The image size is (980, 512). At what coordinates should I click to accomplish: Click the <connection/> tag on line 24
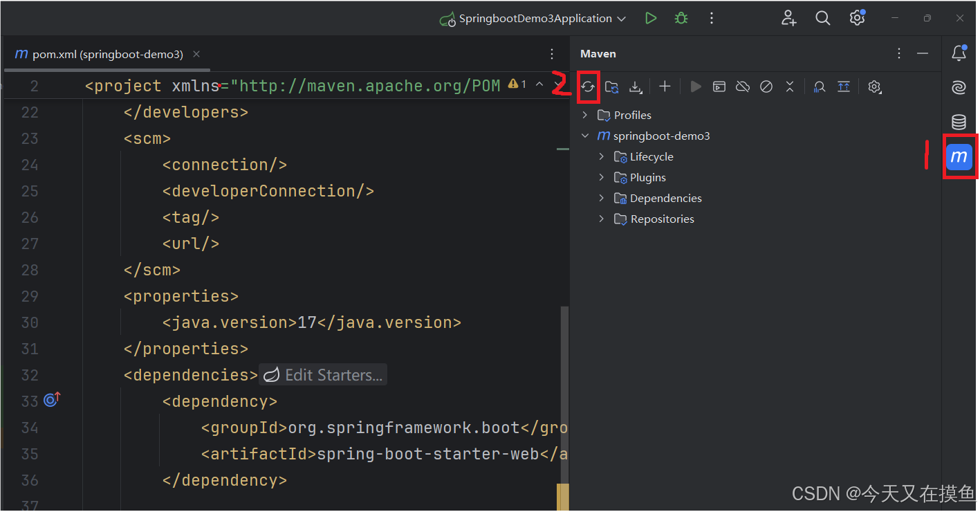click(x=225, y=165)
